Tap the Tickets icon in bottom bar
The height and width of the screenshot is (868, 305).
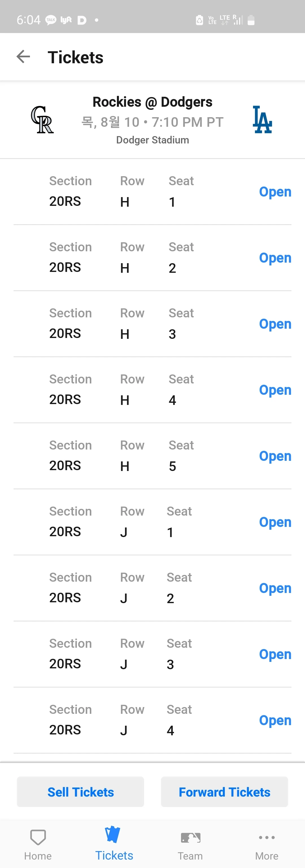point(114,835)
